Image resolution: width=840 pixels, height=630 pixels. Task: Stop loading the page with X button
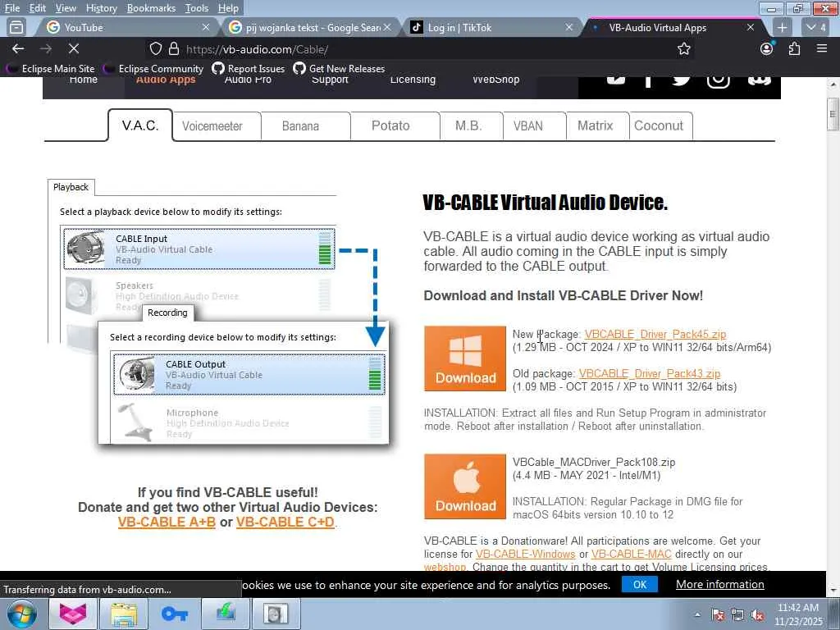tap(74, 48)
